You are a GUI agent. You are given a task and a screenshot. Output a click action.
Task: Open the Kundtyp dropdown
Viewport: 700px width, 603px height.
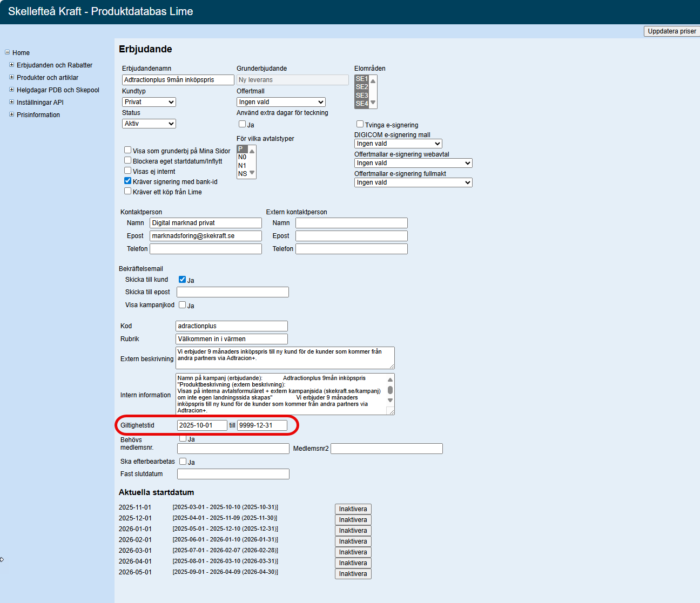point(149,102)
